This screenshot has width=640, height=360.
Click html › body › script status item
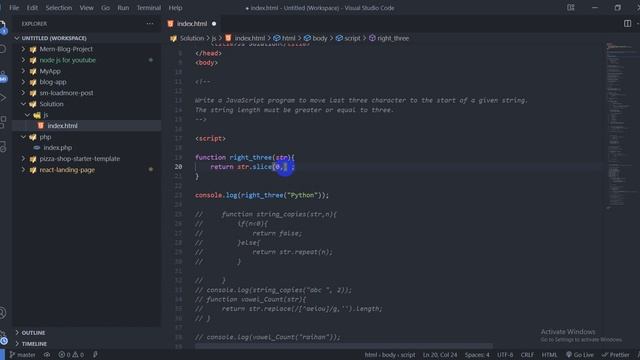390,355
